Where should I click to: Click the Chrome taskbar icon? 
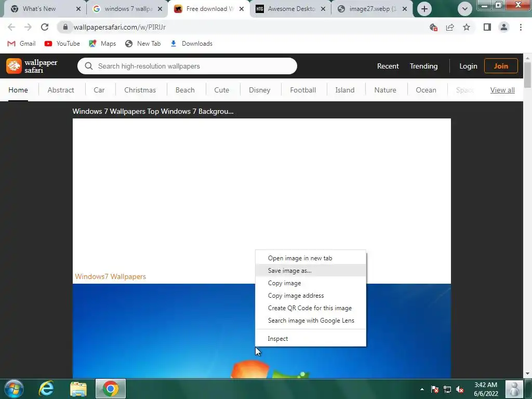[x=111, y=389]
